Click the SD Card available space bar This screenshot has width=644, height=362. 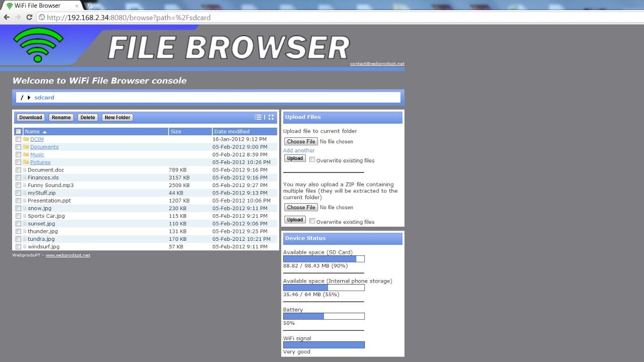click(324, 259)
